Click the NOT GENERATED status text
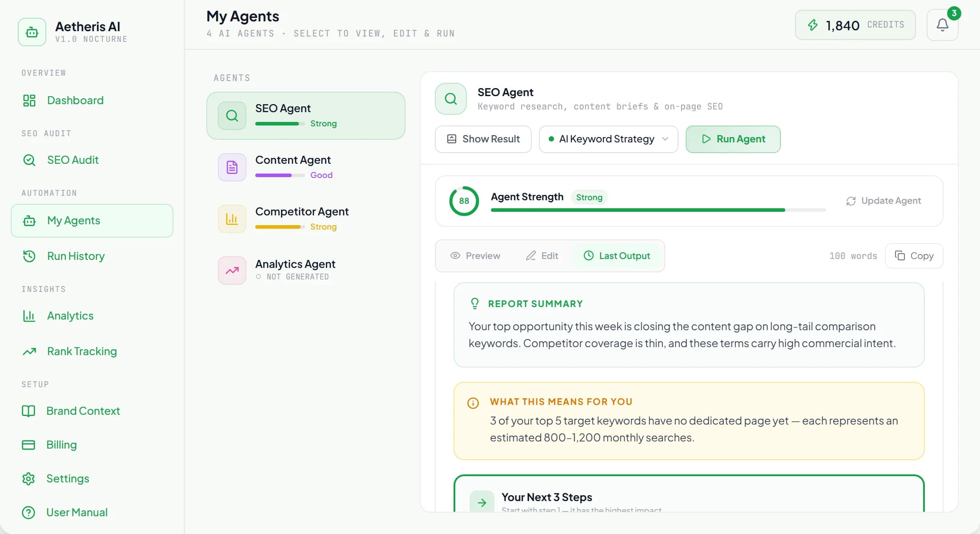The width and height of the screenshot is (980, 534). 297,277
